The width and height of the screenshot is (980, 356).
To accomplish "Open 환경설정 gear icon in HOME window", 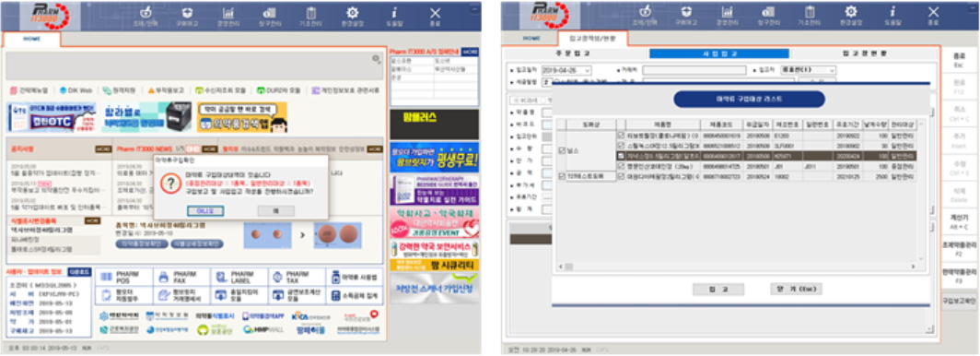I will click(x=352, y=17).
